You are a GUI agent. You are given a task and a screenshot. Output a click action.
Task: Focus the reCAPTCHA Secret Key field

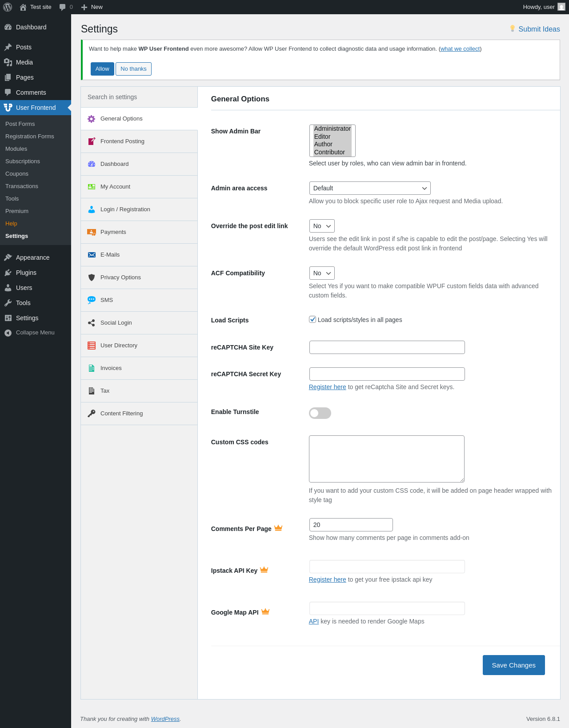(x=387, y=374)
